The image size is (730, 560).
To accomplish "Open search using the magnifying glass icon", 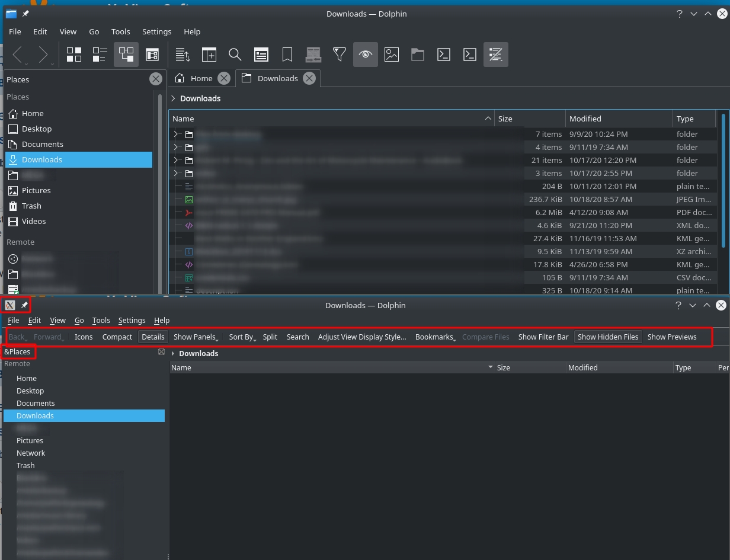I will pos(235,55).
